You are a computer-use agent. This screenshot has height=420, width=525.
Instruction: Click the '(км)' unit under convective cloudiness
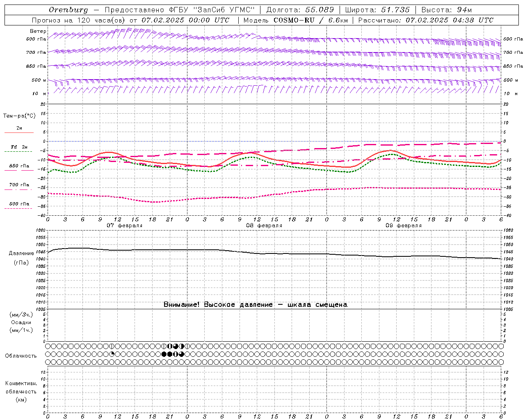[21, 399]
